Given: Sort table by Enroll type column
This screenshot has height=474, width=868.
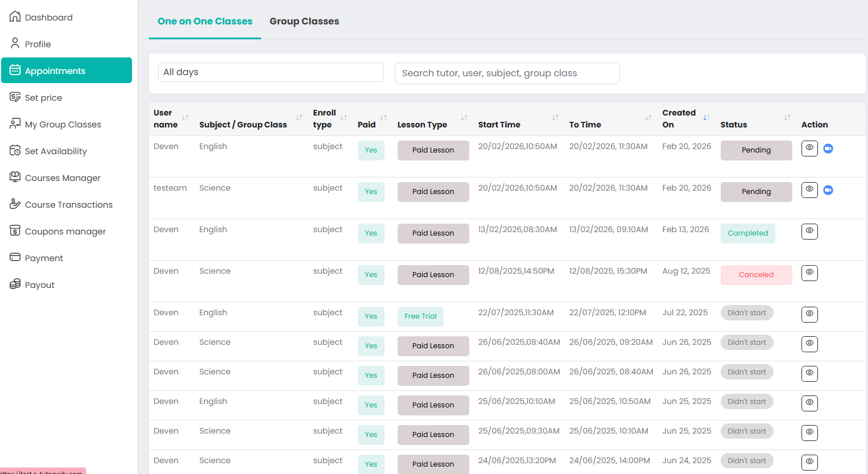Looking at the screenshot, I should [344, 118].
